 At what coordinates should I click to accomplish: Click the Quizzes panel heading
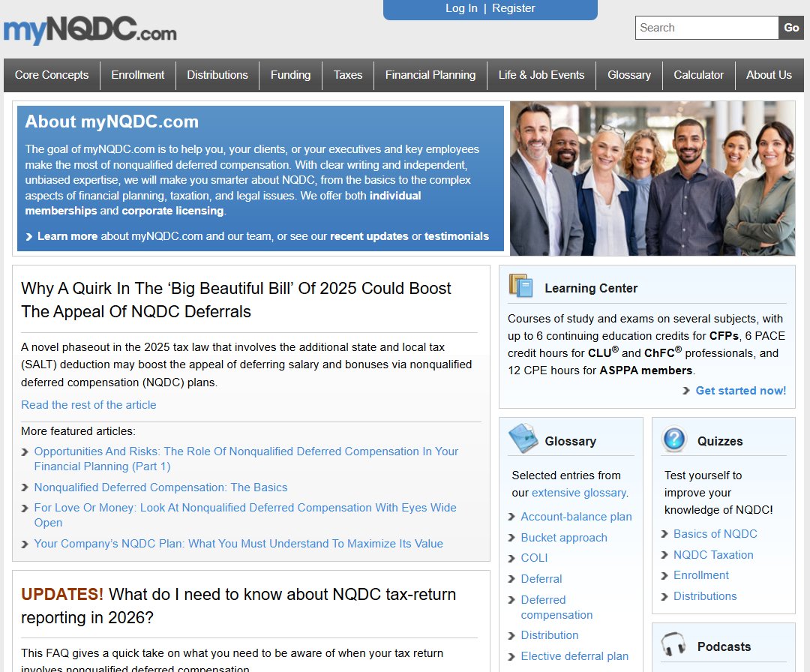tap(720, 441)
